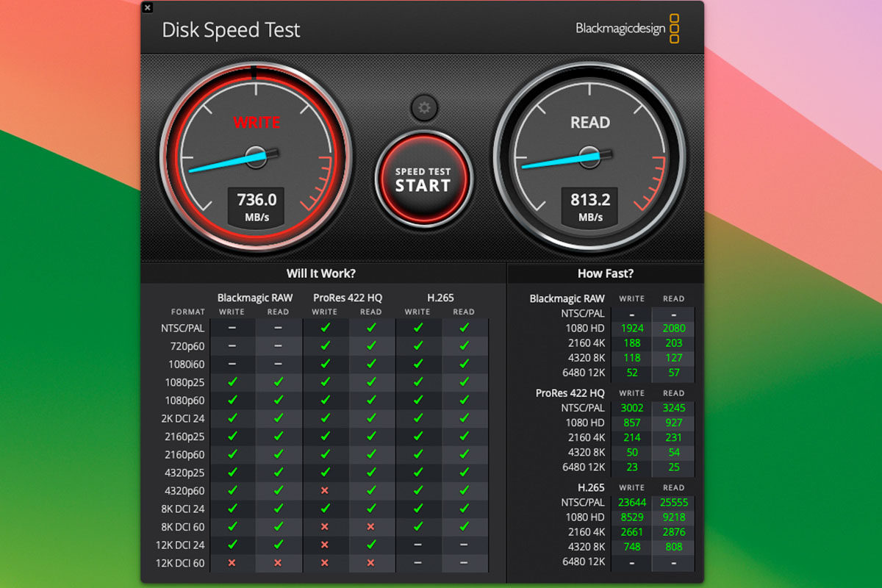Click the 3002 ProRes NTSC/PAL write value

pos(631,408)
